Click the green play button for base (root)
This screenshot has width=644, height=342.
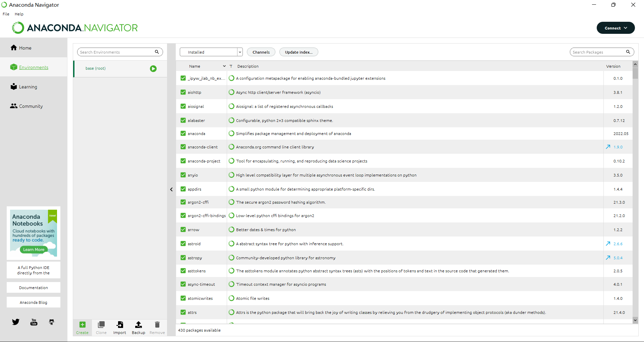[x=153, y=69]
